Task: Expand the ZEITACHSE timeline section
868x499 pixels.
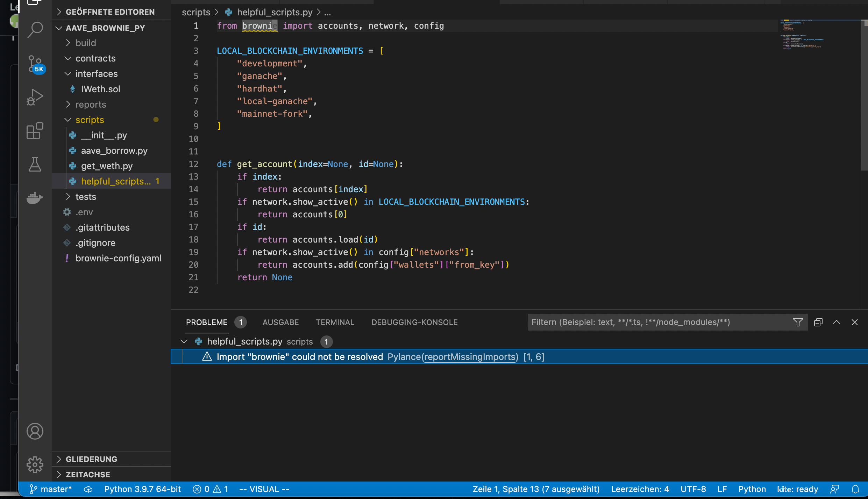Action: (111, 475)
